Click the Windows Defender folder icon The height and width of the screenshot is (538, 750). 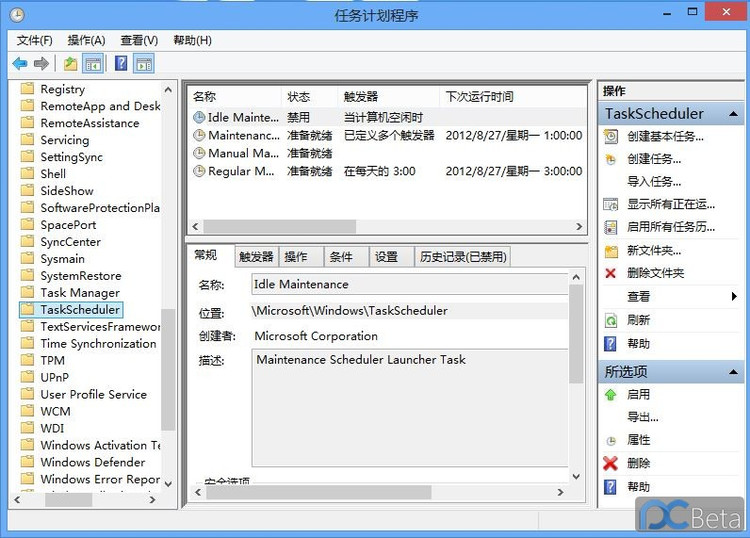[28, 461]
